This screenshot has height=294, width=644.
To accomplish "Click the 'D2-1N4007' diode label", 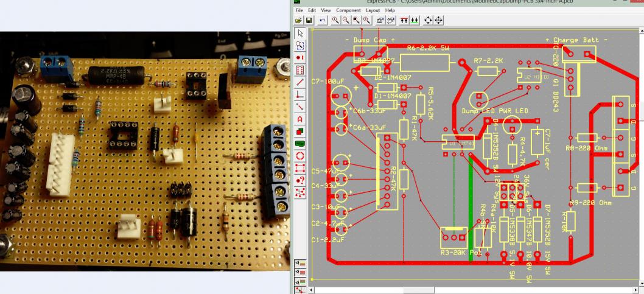I will pyautogui.click(x=392, y=77).
